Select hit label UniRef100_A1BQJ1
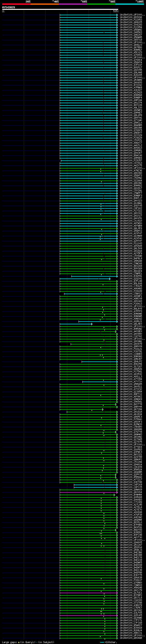Image resolution: width=146 pixels, height=644 pixels. pos(131,321)
